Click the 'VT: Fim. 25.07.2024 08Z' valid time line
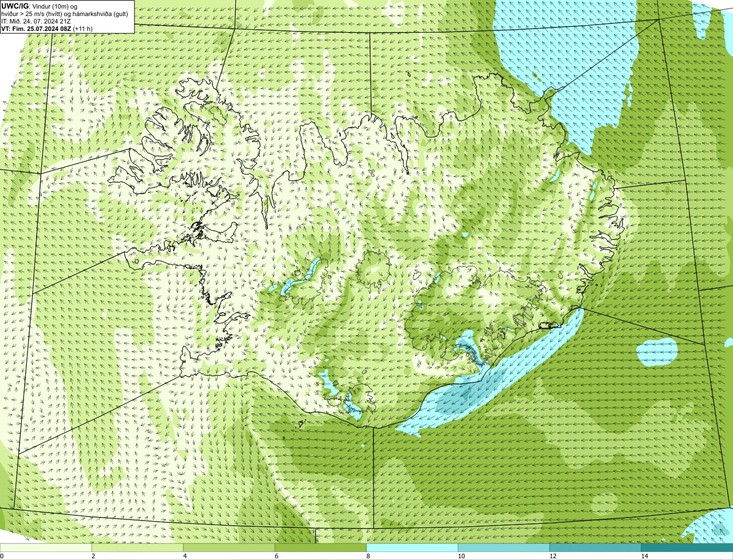The width and height of the screenshot is (733, 560). pos(37,29)
